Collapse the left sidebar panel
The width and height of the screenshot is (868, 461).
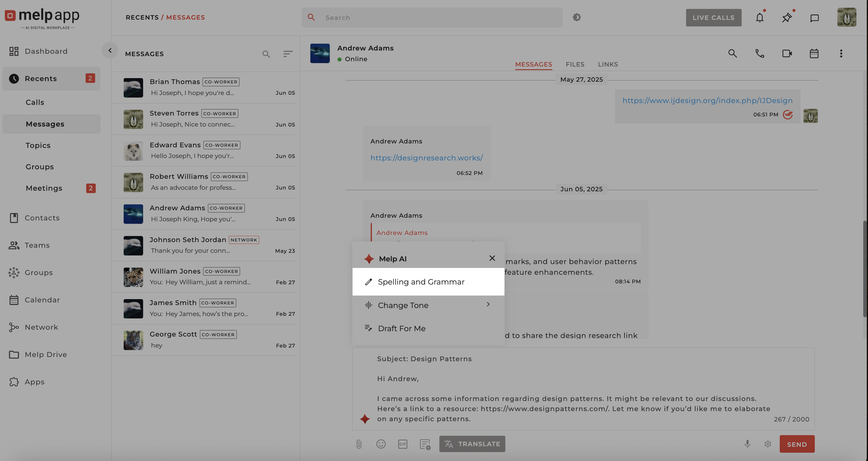click(x=110, y=50)
